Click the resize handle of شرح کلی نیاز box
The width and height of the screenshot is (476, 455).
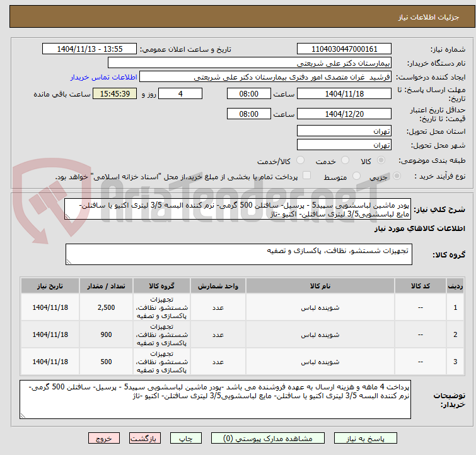67,216
